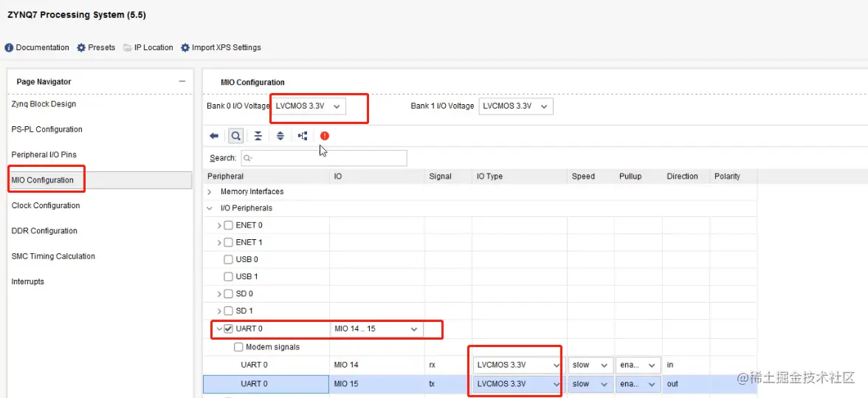Expand the SD 1 row chevron
868x398 pixels.
coord(219,311)
